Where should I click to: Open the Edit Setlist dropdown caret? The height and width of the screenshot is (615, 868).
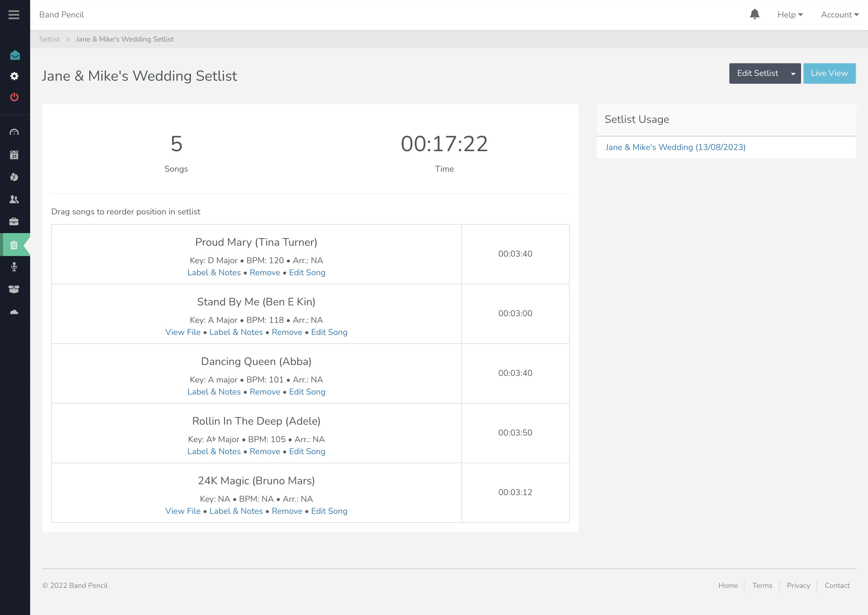tap(793, 73)
